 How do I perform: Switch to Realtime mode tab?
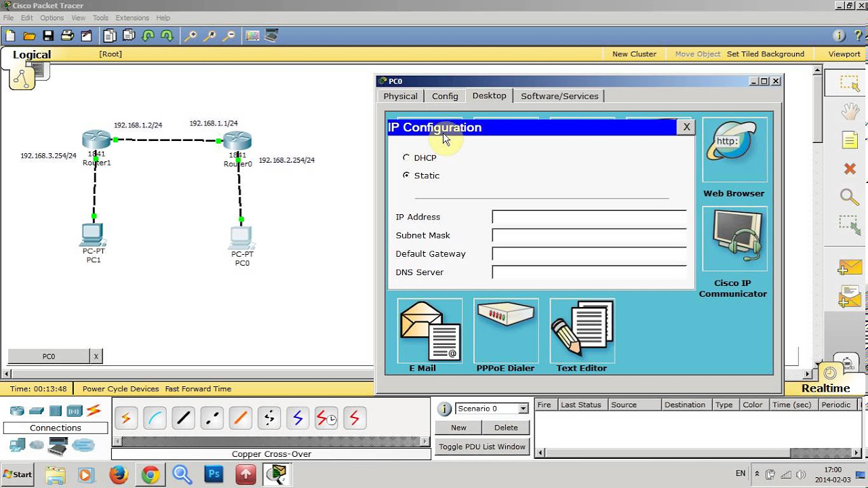(825, 388)
